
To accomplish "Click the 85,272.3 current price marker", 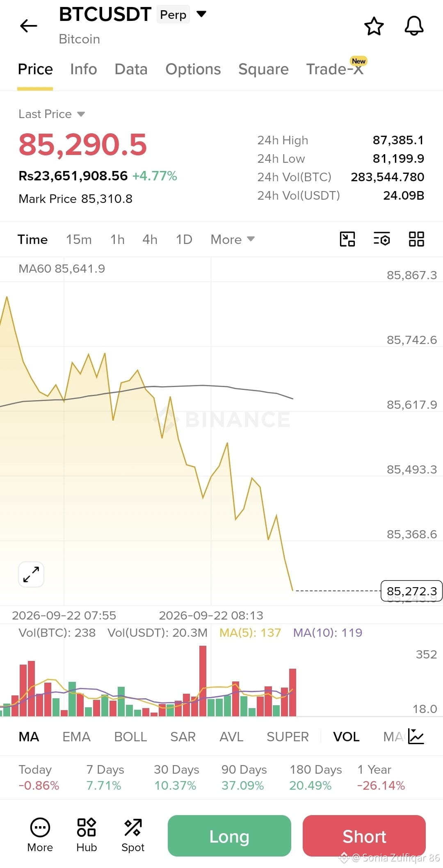I will pos(411,591).
